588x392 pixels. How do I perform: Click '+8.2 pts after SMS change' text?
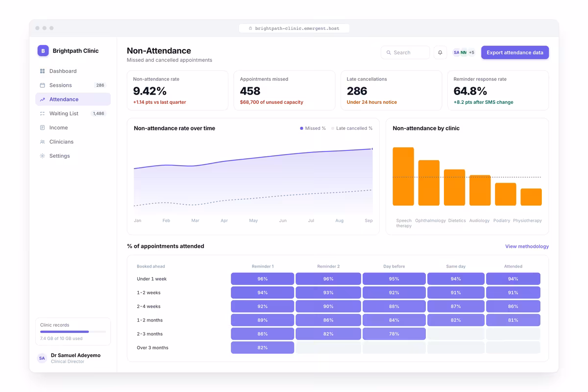point(484,102)
